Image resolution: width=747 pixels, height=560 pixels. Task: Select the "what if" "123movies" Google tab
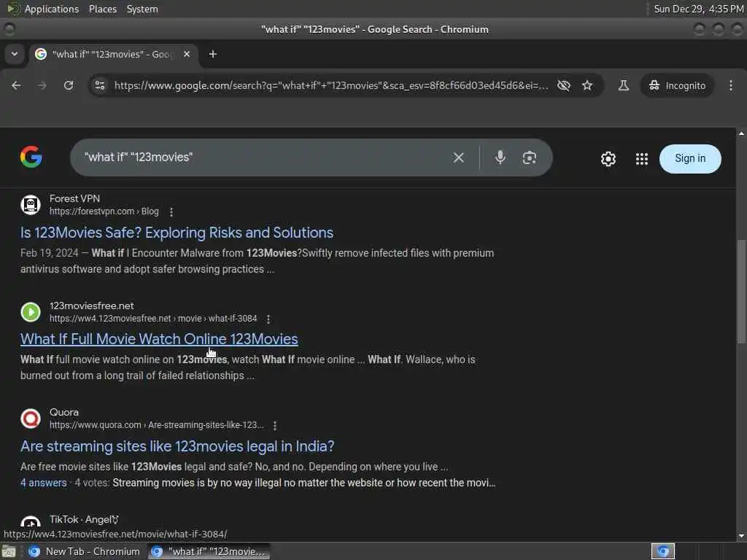[113, 54]
